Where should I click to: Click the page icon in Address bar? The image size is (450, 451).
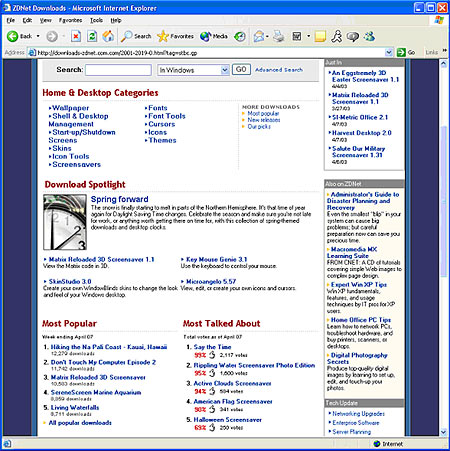[32, 53]
